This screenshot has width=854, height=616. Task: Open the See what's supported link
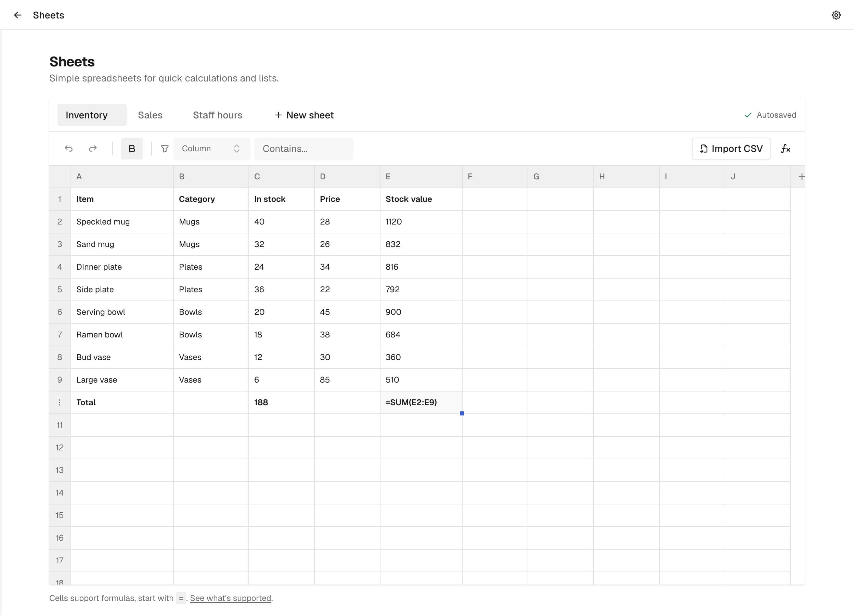[x=231, y=598]
